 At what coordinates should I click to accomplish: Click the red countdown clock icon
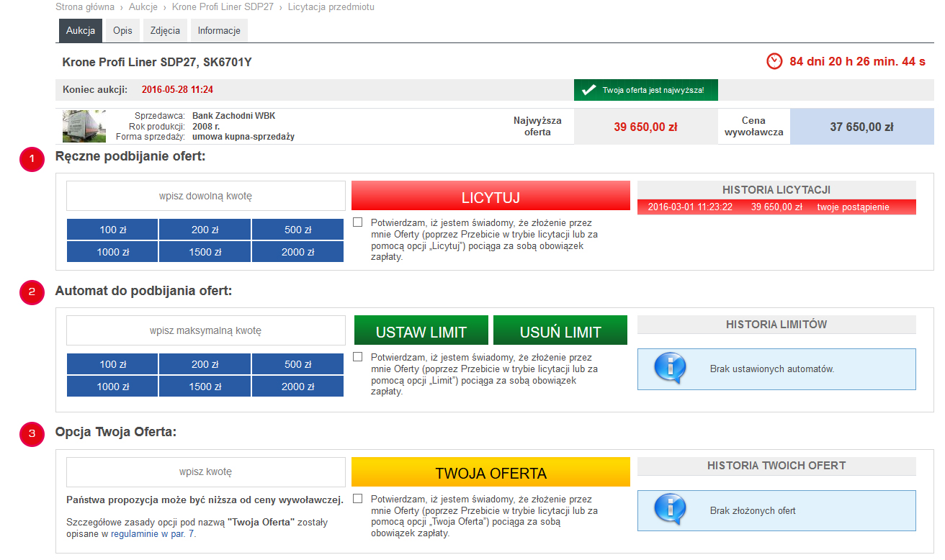click(774, 61)
